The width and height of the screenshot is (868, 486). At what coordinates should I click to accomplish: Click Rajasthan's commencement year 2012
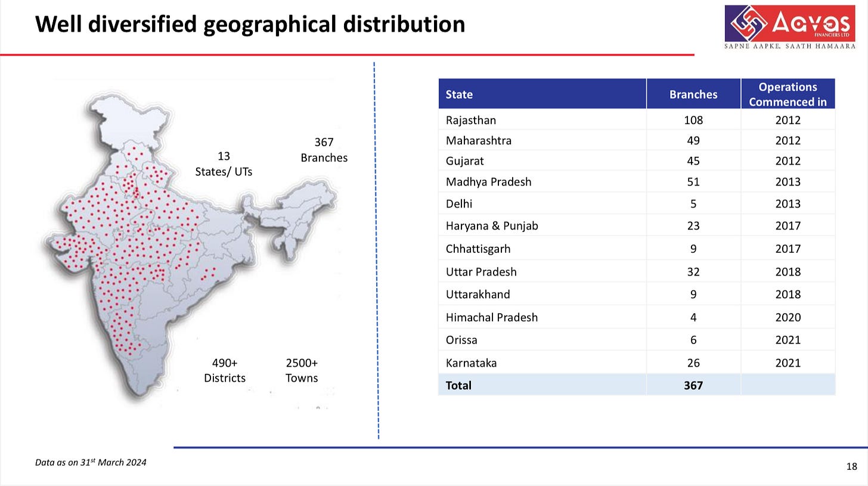pos(788,120)
